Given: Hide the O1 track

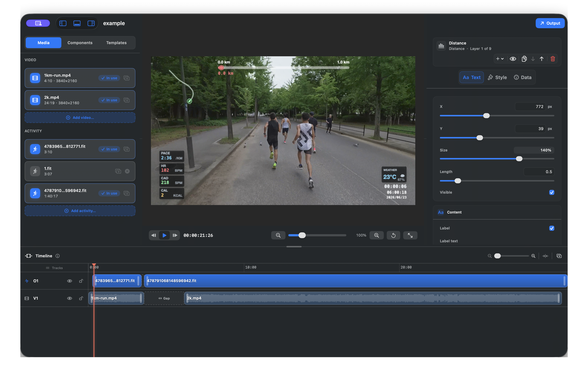Looking at the screenshot, I should 69,281.
